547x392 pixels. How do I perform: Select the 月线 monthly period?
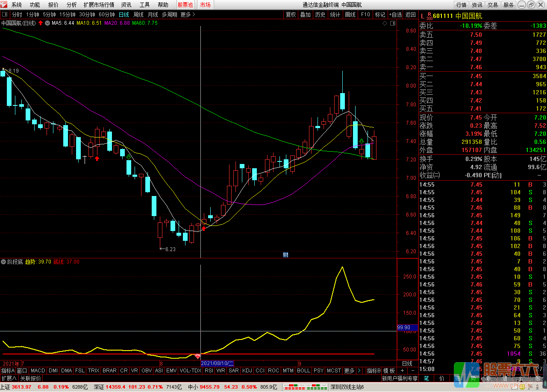tap(153, 15)
